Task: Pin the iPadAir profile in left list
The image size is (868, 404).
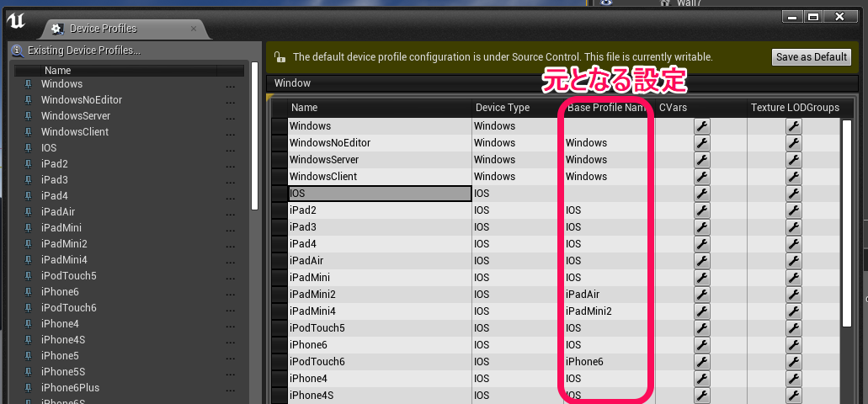Action: point(29,212)
